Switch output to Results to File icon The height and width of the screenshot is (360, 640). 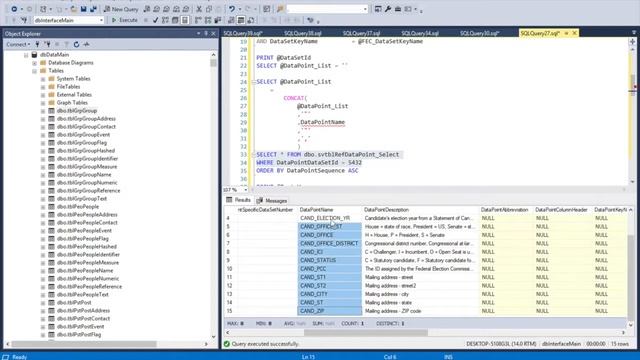[251, 20]
